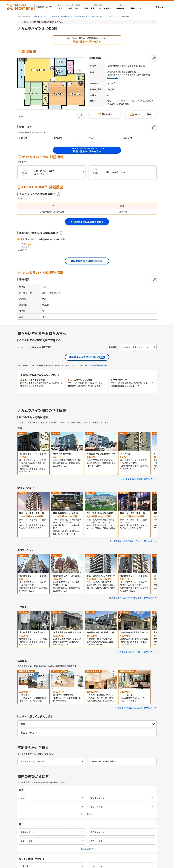Screen dimensions: 174x868
Task: Click arrow on 賃貸を取扱う会社から探す
Action: coord(82,761)
